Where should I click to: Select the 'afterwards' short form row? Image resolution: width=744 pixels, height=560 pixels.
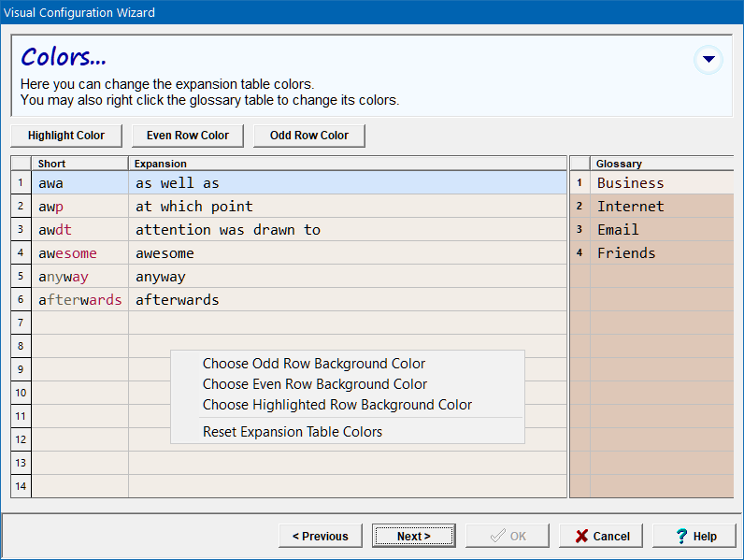click(x=79, y=300)
